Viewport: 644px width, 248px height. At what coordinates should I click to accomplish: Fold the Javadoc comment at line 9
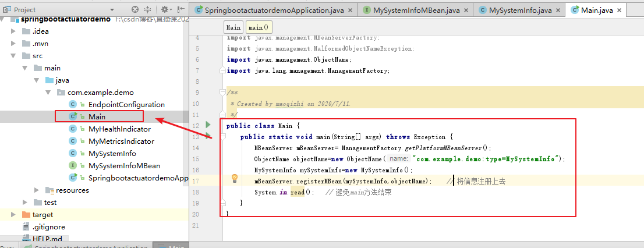[222, 93]
